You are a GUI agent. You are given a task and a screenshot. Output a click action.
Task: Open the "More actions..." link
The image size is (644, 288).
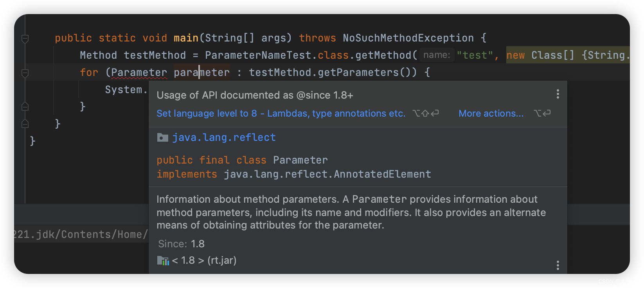(x=491, y=113)
